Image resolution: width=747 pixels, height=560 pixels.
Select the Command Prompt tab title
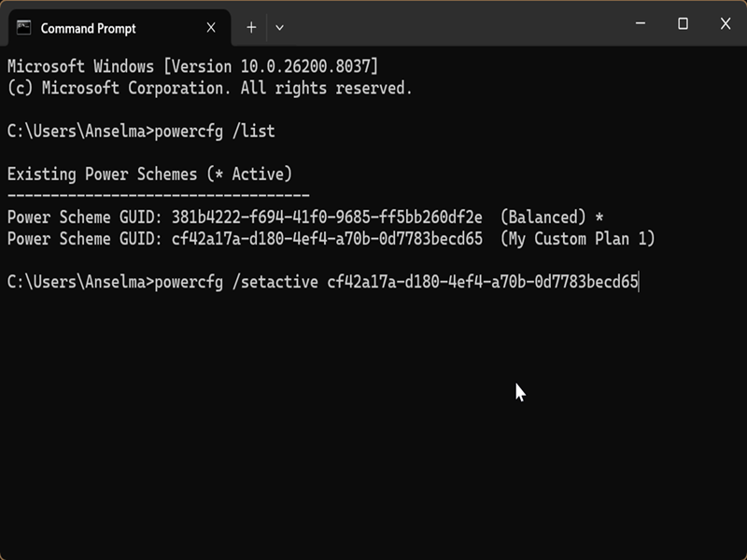pyautogui.click(x=88, y=29)
